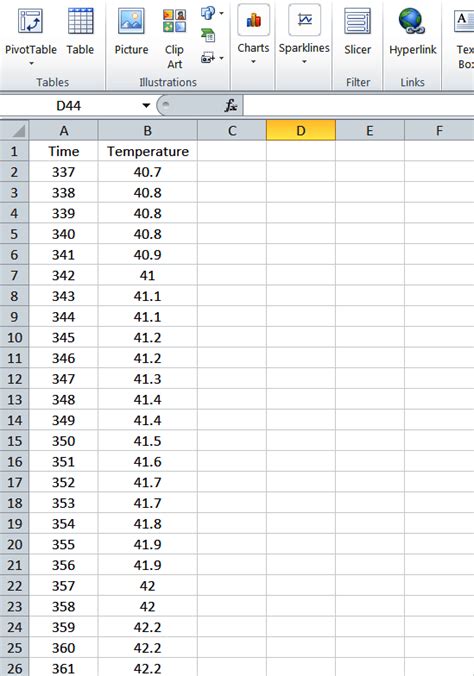Select row 15 header

[x=15, y=441]
